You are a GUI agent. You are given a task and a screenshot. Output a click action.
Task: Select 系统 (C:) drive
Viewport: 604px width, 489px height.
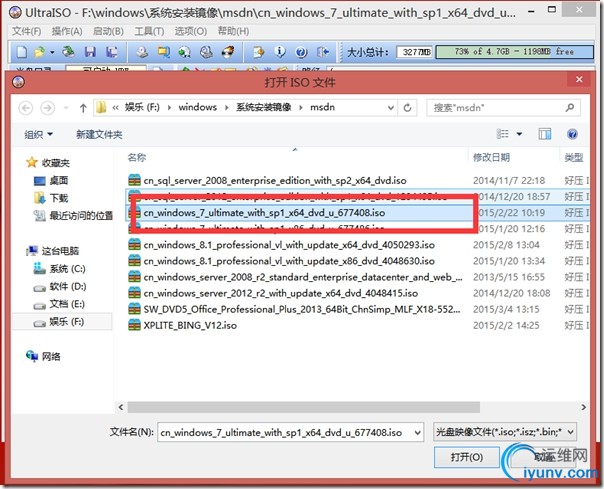click(67, 269)
